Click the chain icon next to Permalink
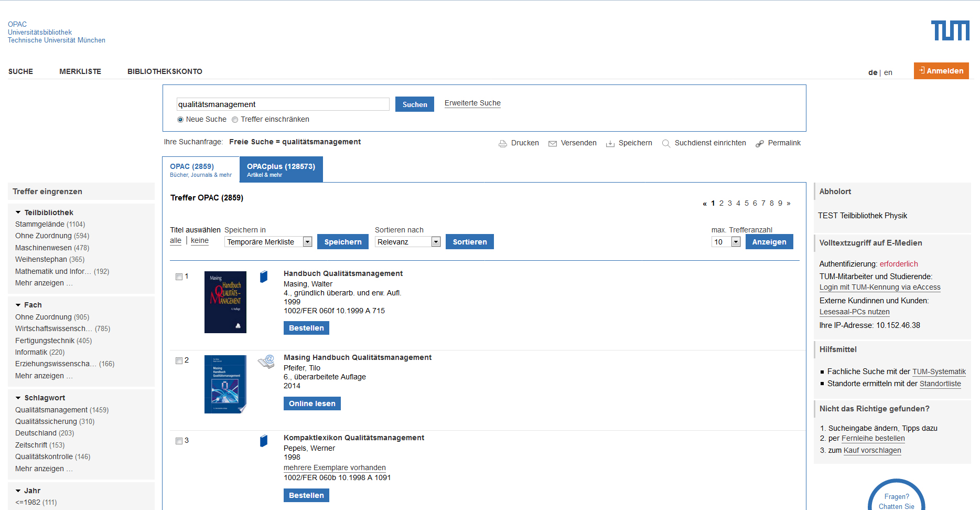The image size is (980, 510). (760, 143)
